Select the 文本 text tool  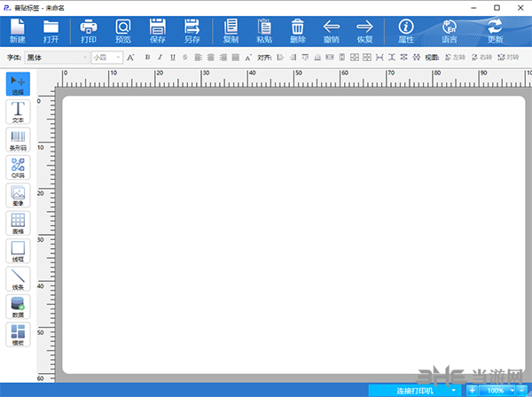pos(18,113)
